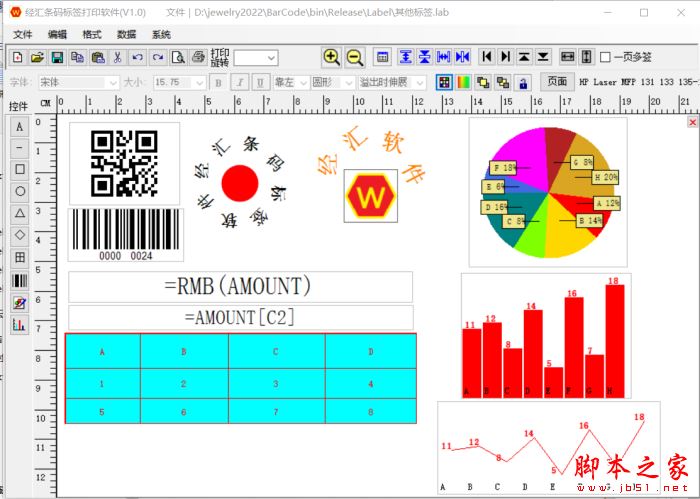Image resolution: width=700 pixels, height=499 pixels.
Task: Copy the selected control
Action: (x=78, y=57)
